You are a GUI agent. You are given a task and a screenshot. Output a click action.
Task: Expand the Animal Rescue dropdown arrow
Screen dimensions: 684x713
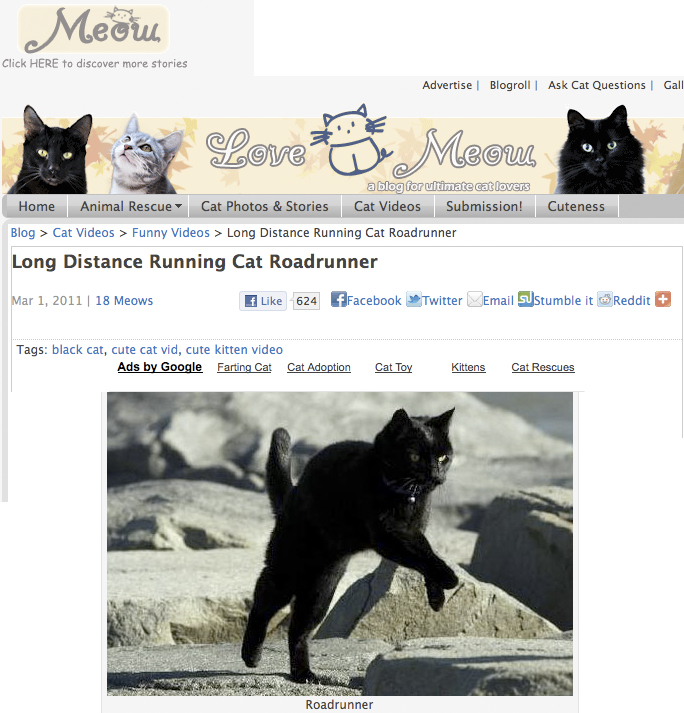pyautogui.click(x=179, y=206)
